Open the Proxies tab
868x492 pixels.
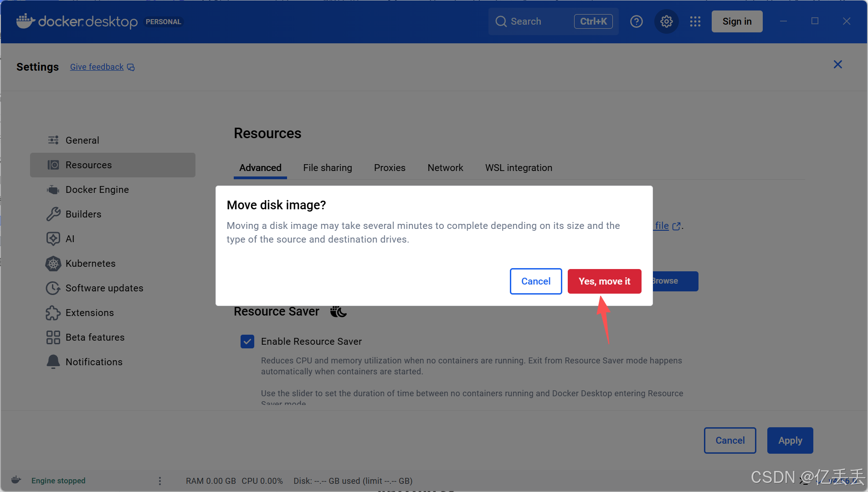pos(390,168)
